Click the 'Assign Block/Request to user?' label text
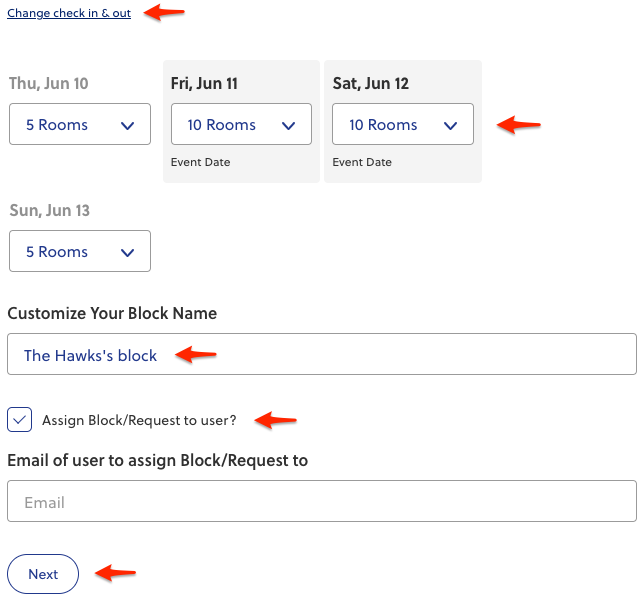This screenshot has height=599, width=644. (139, 420)
